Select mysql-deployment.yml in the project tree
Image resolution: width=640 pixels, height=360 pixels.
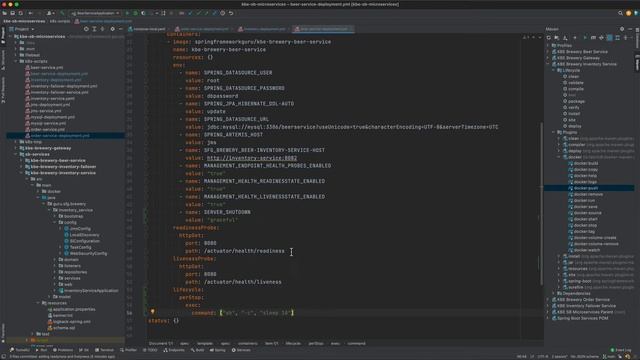click(x=53, y=117)
